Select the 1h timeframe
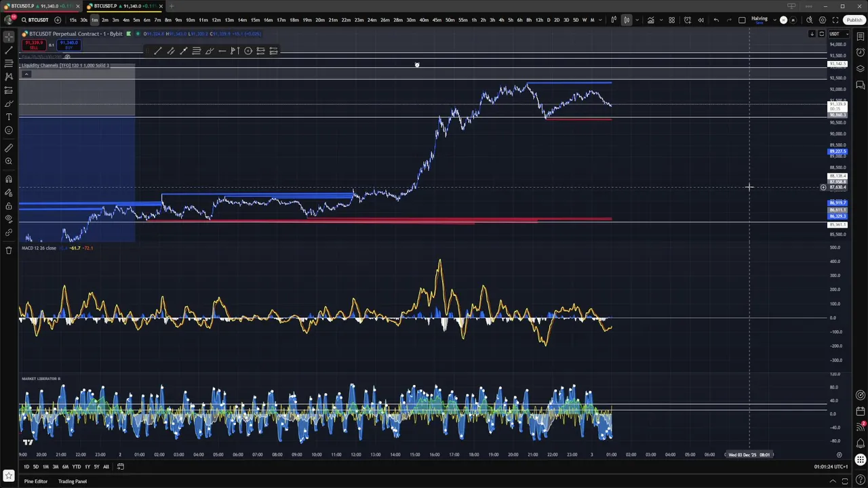This screenshot has height=488, width=868. pos(474,20)
